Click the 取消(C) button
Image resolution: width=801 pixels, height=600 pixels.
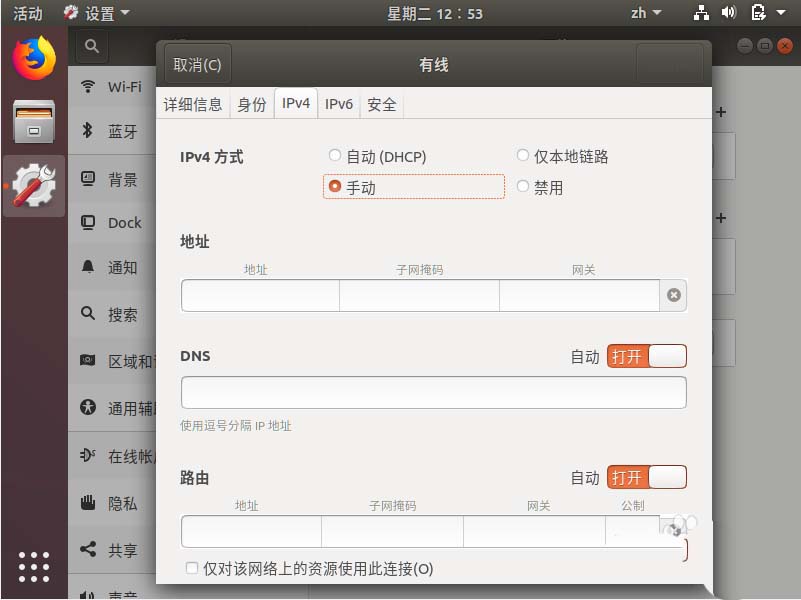pyautogui.click(x=197, y=65)
